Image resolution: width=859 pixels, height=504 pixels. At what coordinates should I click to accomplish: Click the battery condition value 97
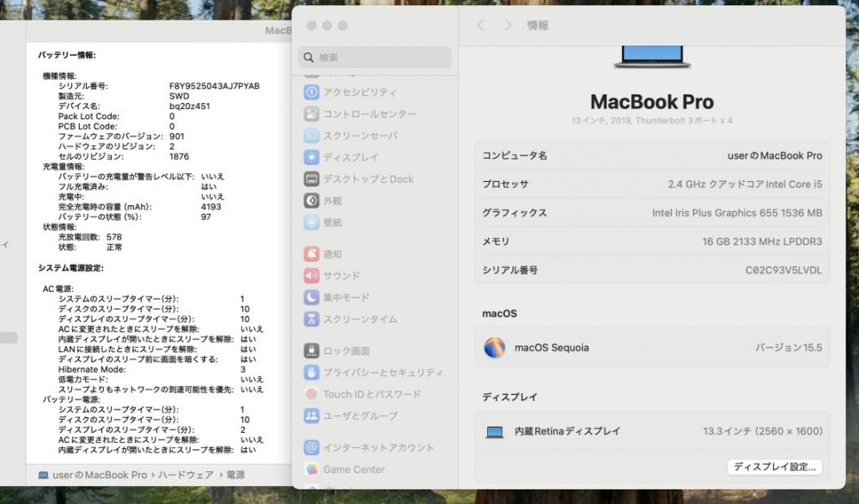click(x=206, y=217)
